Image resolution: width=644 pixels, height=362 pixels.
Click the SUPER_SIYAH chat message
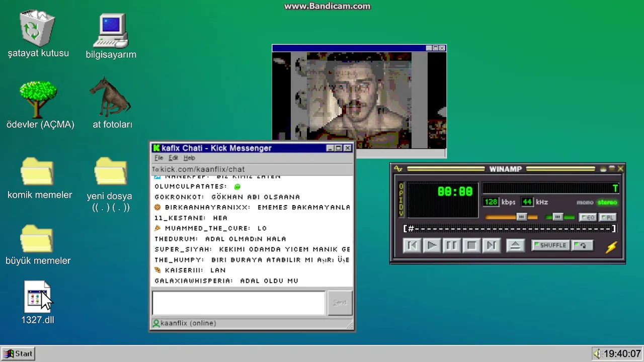click(252, 249)
